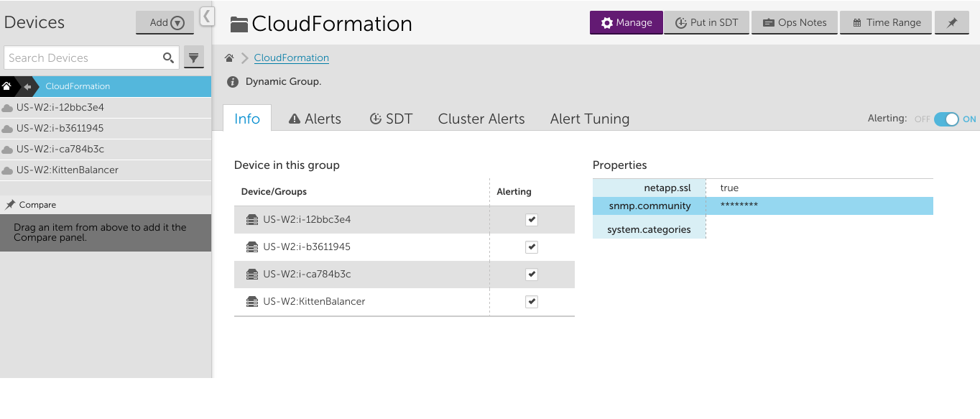The width and height of the screenshot is (980, 419).
Task: Click the back arrow in device tree header
Action: 27,86
